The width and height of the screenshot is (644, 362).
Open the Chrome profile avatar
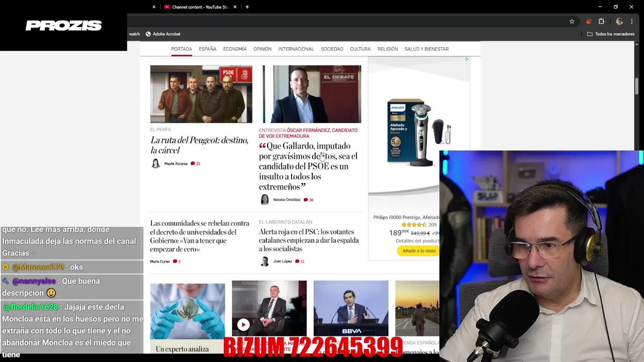619,22
